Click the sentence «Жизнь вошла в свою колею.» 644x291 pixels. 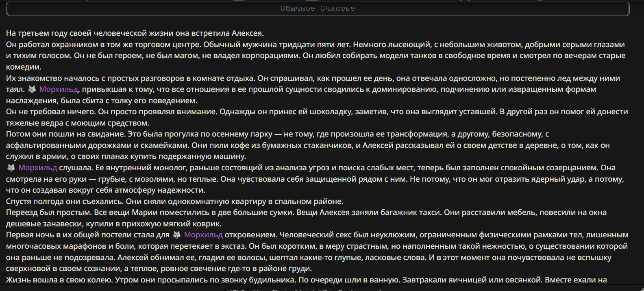point(59,280)
